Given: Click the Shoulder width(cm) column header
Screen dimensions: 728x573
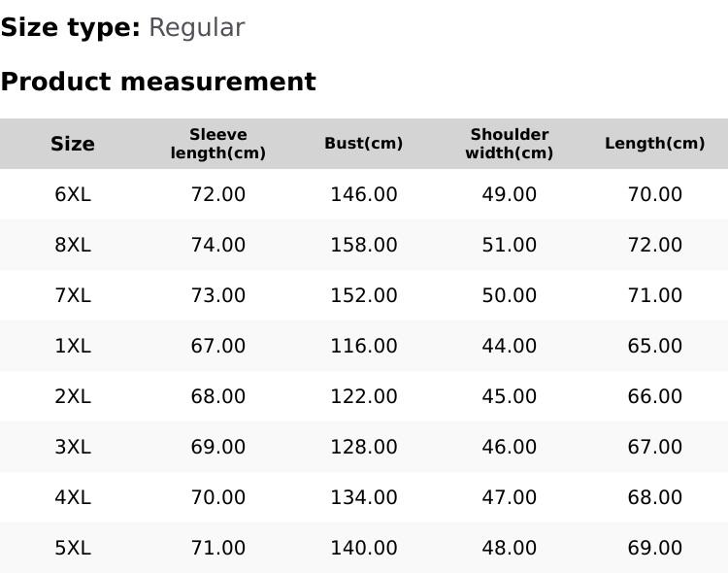Looking at the screenshot, I should point(510,144).
